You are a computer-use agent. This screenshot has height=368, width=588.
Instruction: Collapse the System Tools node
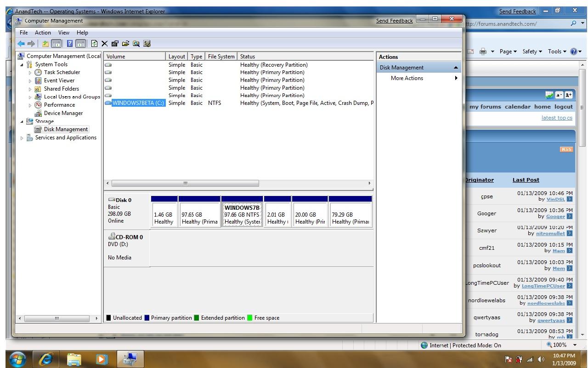[22, 65]
